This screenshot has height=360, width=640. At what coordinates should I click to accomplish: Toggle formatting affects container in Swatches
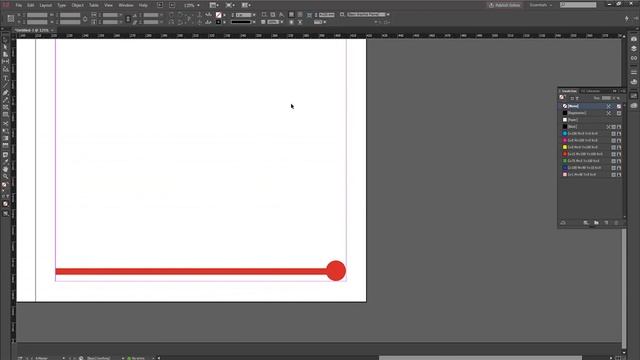pyautogui.click(x=572, y=98)
